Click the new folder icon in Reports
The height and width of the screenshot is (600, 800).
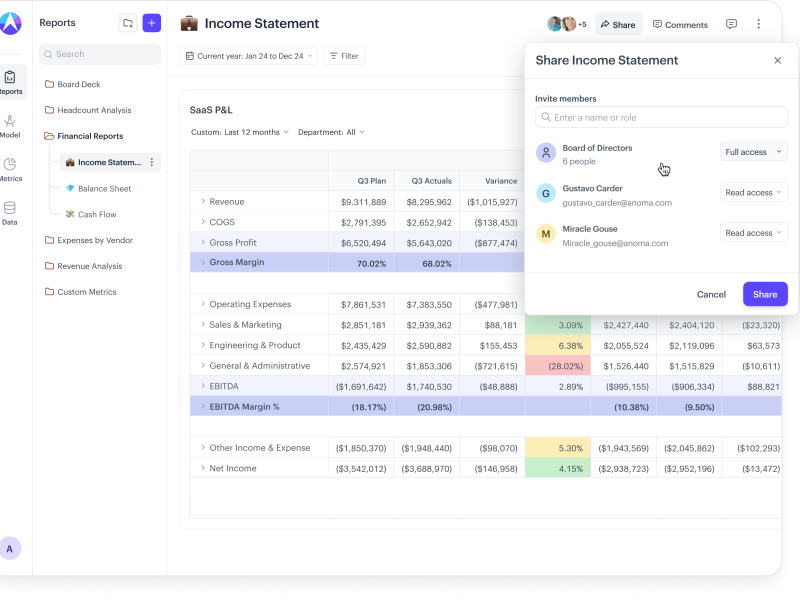(x=127, y=23)
